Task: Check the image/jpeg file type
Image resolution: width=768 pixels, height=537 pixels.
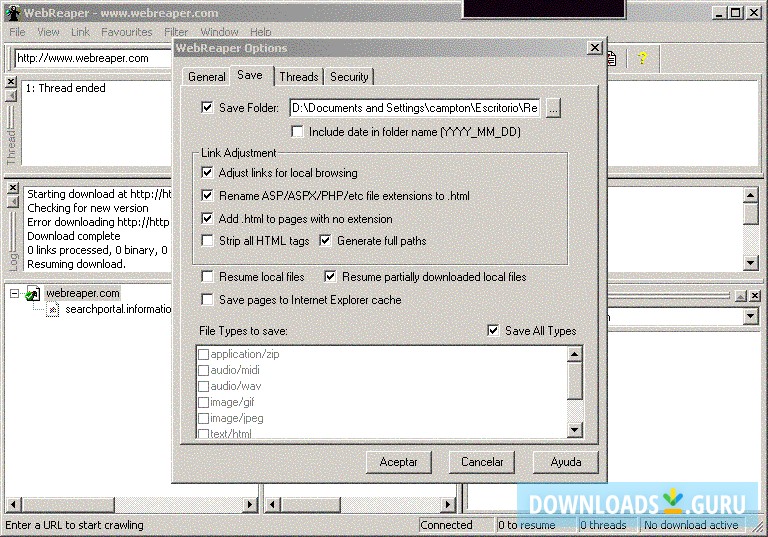Action: click(203, 418)
